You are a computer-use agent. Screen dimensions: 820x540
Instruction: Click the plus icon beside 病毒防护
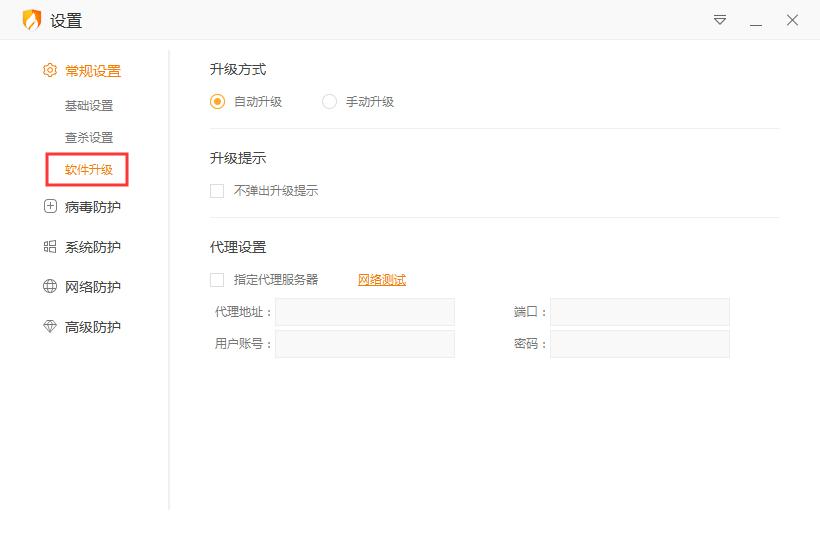point(50,207)
